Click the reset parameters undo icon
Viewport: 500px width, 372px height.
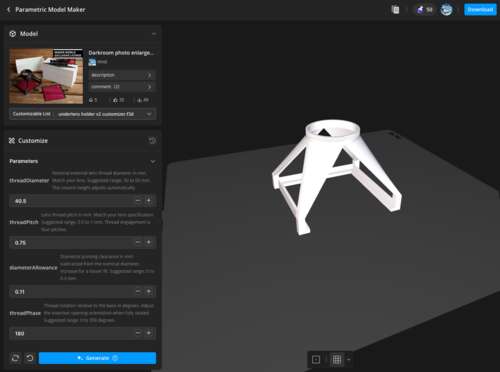(30, 358)
